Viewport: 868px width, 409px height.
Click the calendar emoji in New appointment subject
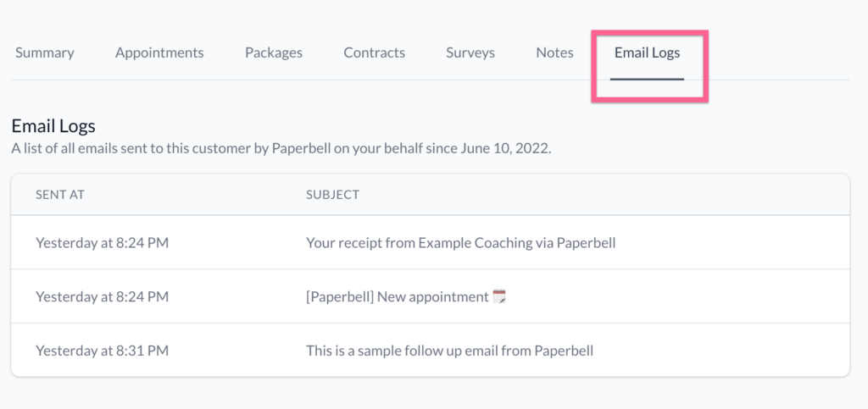pyautogui.click(x=499, y=297)
